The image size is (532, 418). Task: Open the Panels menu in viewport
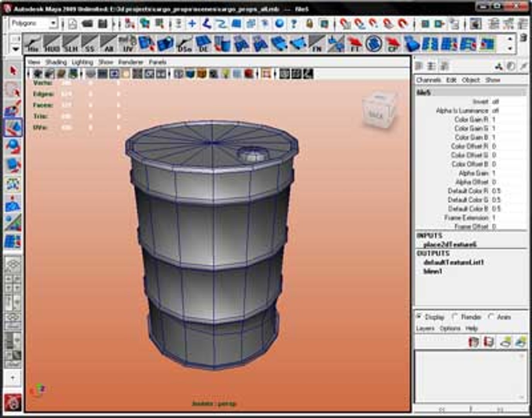coord(158,62)
